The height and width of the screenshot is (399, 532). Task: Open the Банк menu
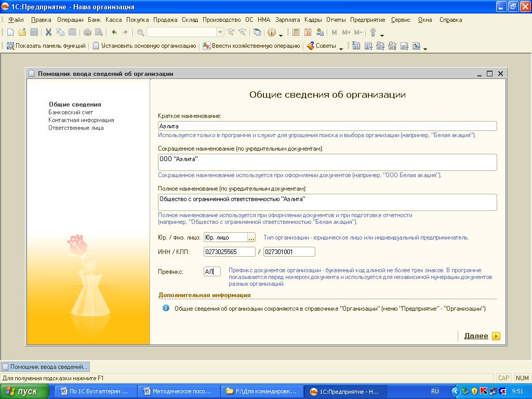click(x=95, y=20)
